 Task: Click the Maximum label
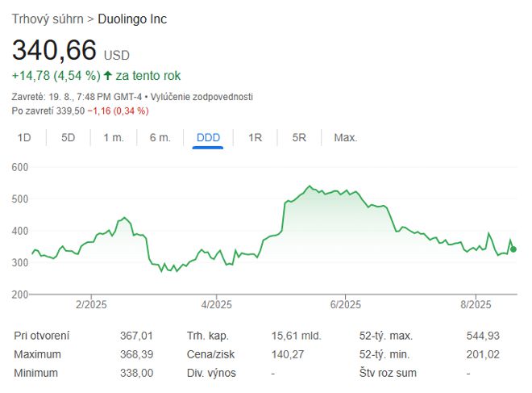point(37,354)
